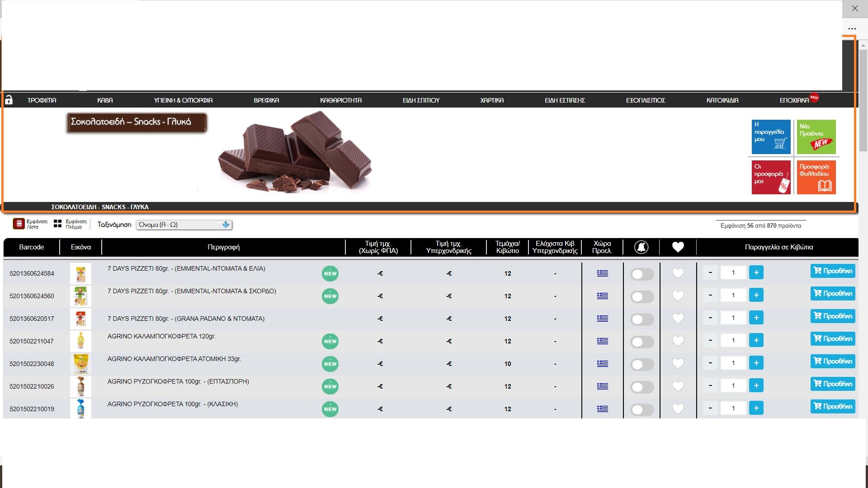Add 5201360620517 to cart with Προσθήκη
The height and width of the screenshot is (488, 868).
tap(833, 316)
